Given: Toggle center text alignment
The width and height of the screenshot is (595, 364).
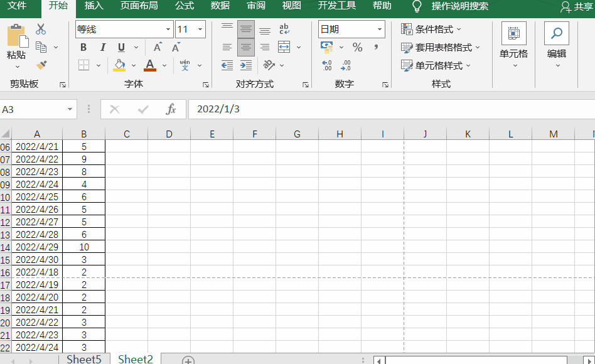Looking at the screenshot, I should pos(245,47).
